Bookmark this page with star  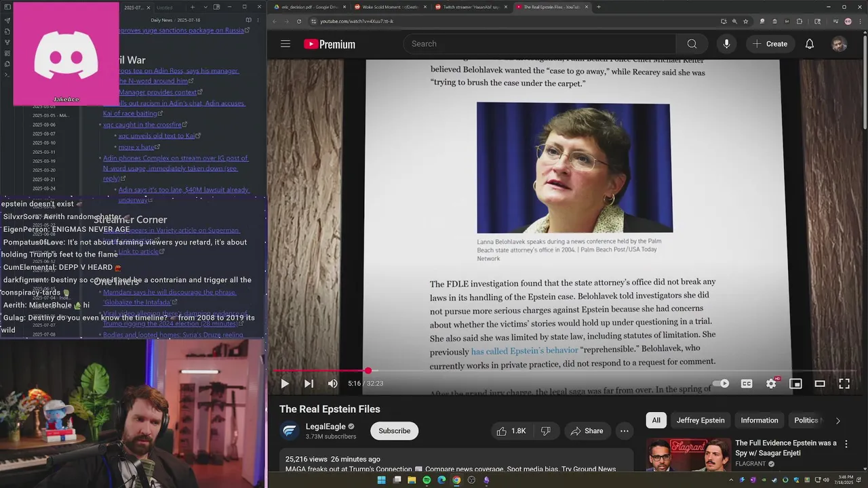745,21
